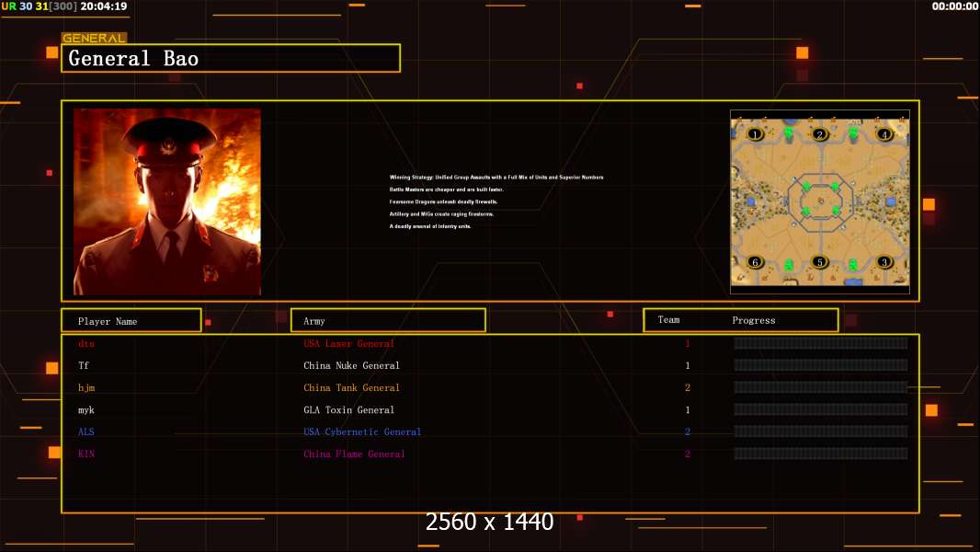980x552 pixels.
Task: Click start position 1 on minimap
Action: (x=755, y=134)
